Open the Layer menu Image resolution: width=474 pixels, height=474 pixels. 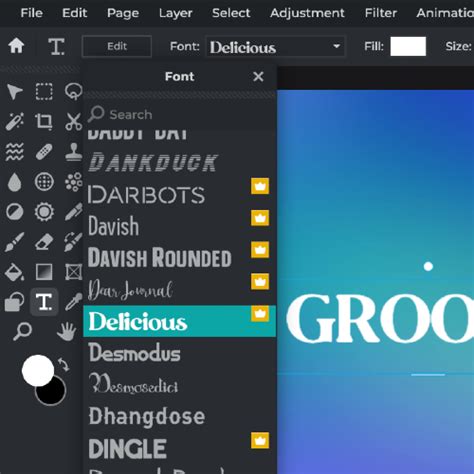pos(176,13)
